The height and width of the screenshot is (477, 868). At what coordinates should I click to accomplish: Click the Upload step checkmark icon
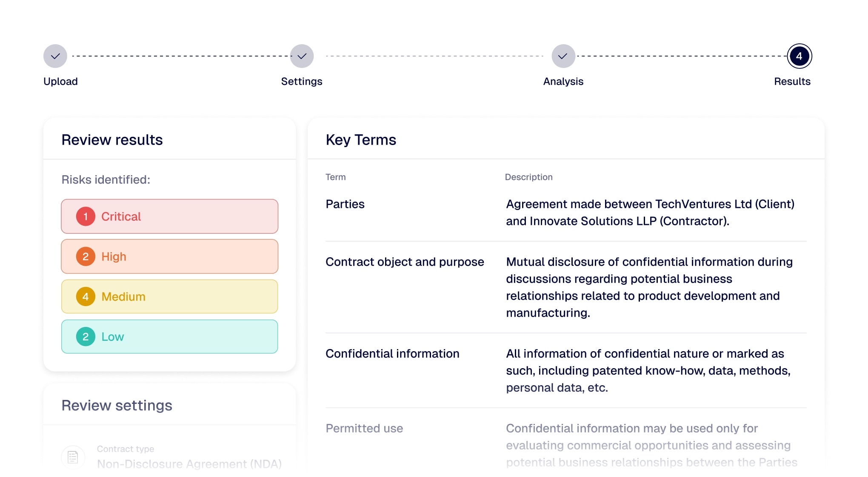click(55, 56)
